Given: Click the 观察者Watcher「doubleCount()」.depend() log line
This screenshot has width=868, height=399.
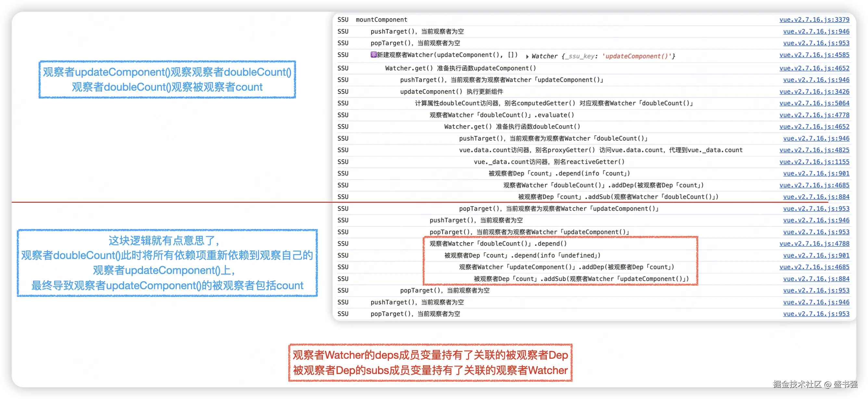Looking at the screenshot, I should click(x=498, y=243).
